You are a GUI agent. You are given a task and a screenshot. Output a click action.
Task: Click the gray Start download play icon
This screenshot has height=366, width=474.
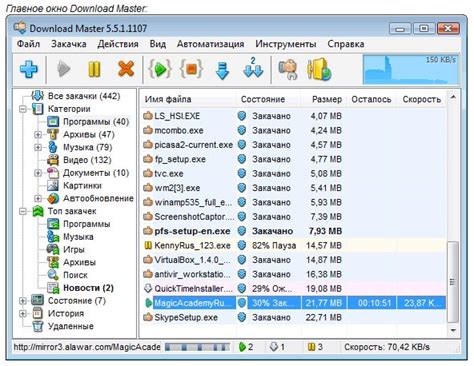click(x=63, y=69)
